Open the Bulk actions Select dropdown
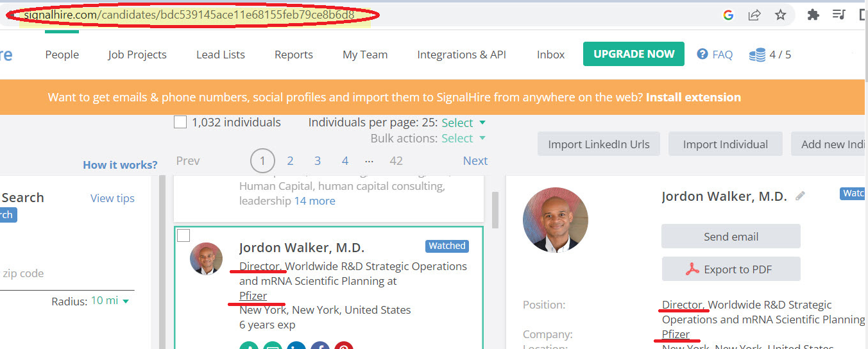Screen dimensions: 868x349 463,139
